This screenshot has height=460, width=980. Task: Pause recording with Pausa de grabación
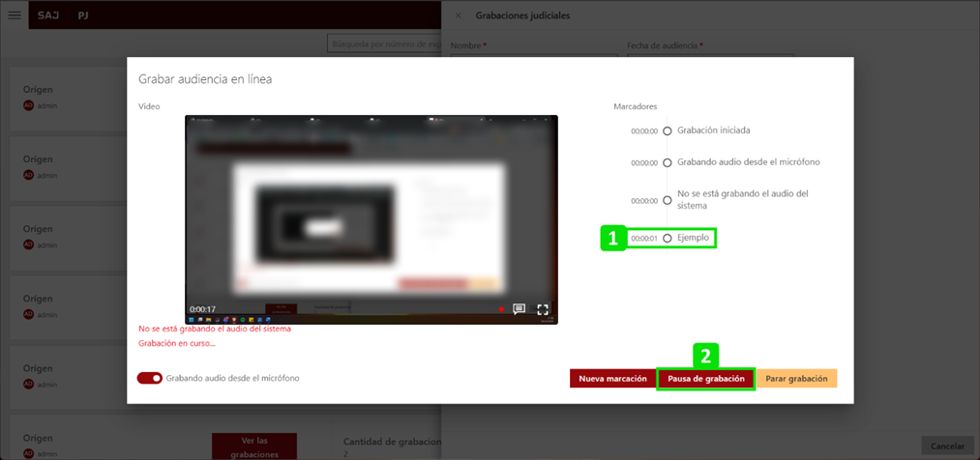tap(705, 379)
